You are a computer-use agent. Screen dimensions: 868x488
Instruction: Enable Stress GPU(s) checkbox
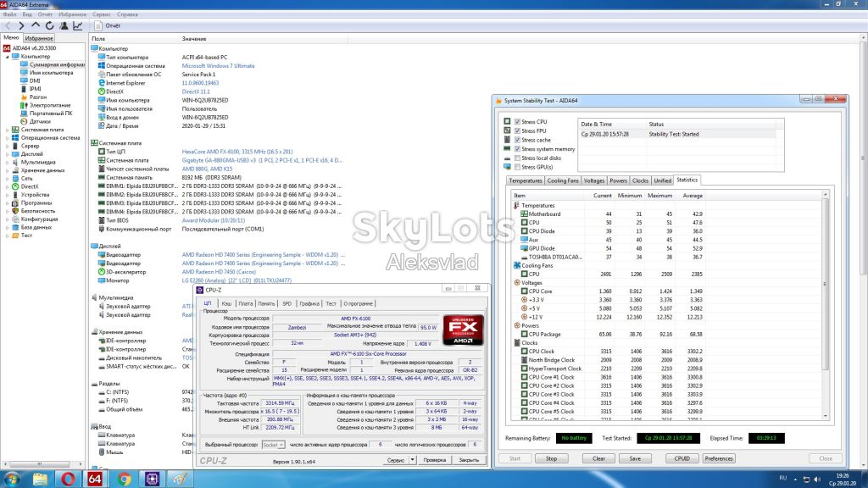click(x=518, y=167)
